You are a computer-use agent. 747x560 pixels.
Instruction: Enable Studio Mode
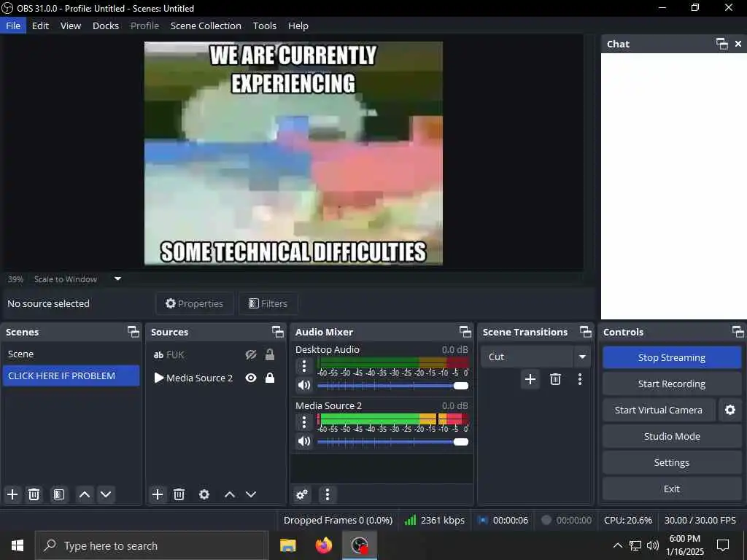pos(672,436)
